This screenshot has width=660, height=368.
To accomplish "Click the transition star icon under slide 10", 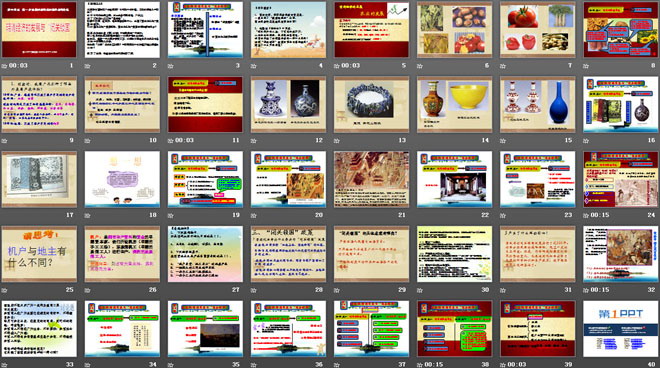I will click(x=87, y=141).
